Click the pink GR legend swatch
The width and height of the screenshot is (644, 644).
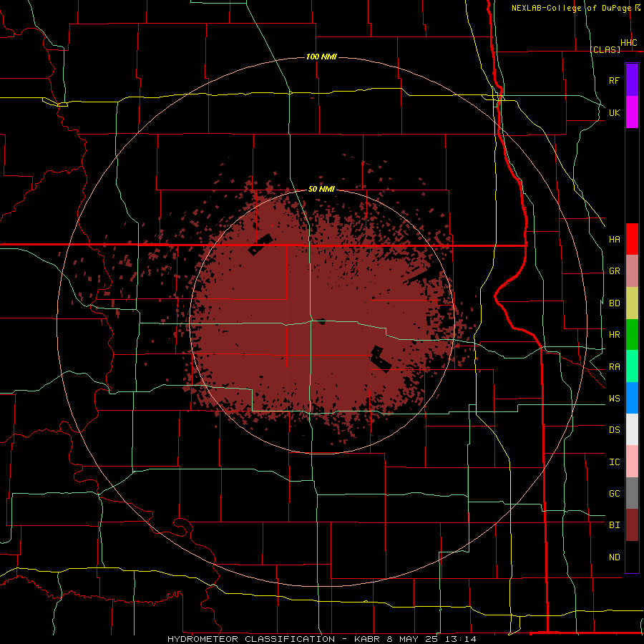632,271
